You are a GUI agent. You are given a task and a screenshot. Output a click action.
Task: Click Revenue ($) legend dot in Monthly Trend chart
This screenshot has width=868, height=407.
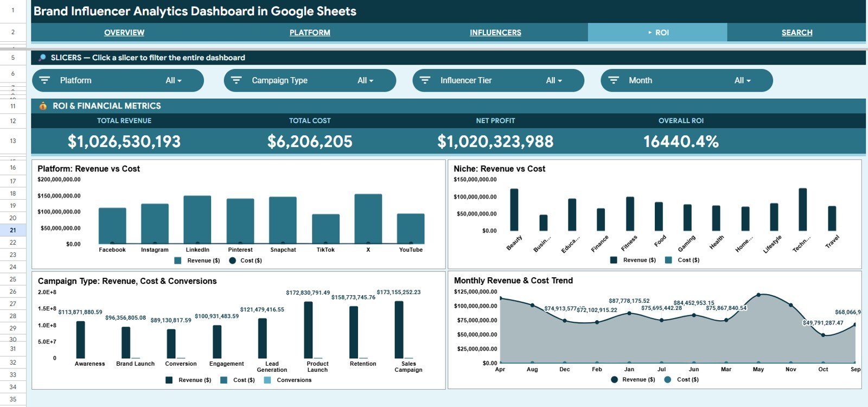pos(614,379)
